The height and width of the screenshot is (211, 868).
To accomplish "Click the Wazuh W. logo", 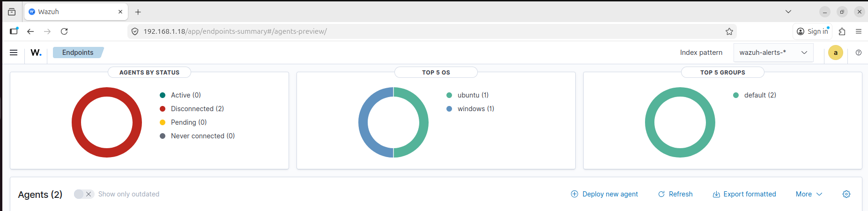I will pos(36,53).
